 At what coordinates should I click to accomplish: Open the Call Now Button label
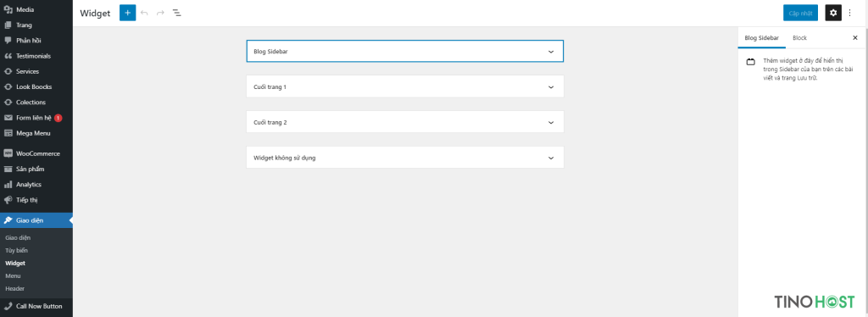[39, 306]
